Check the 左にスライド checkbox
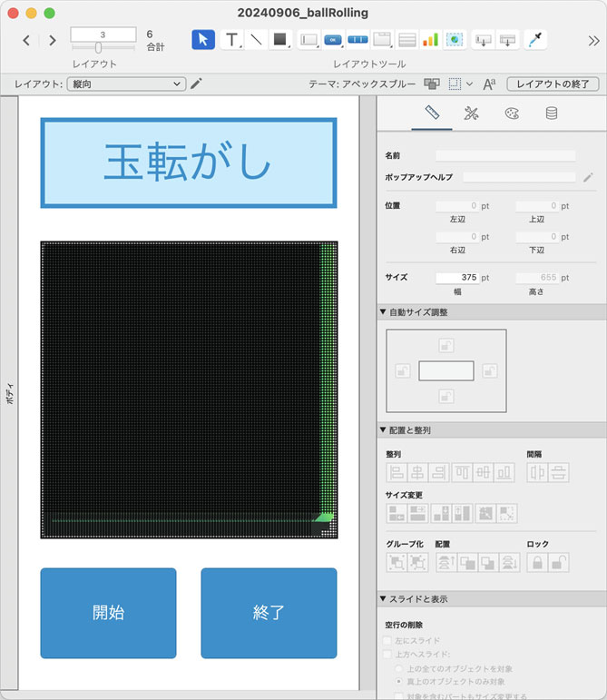Screen dimensions: 607x700 (387, 641)
